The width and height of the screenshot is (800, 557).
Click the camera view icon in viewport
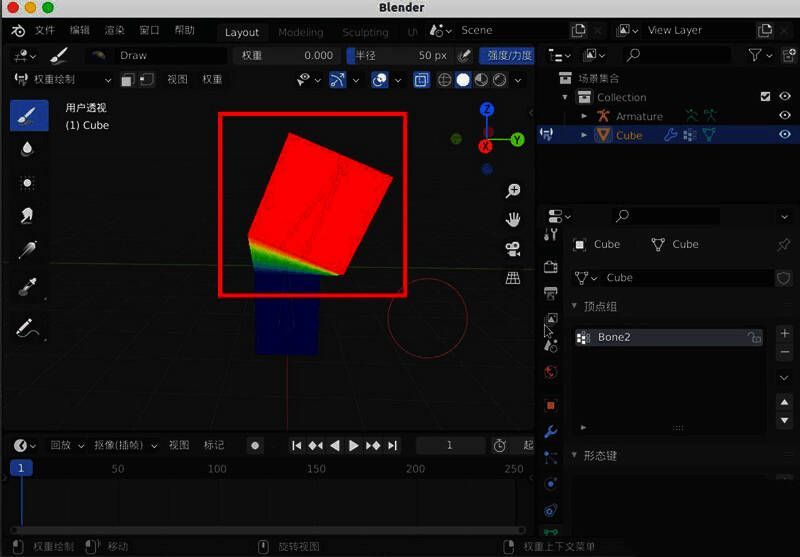[513, 248]
